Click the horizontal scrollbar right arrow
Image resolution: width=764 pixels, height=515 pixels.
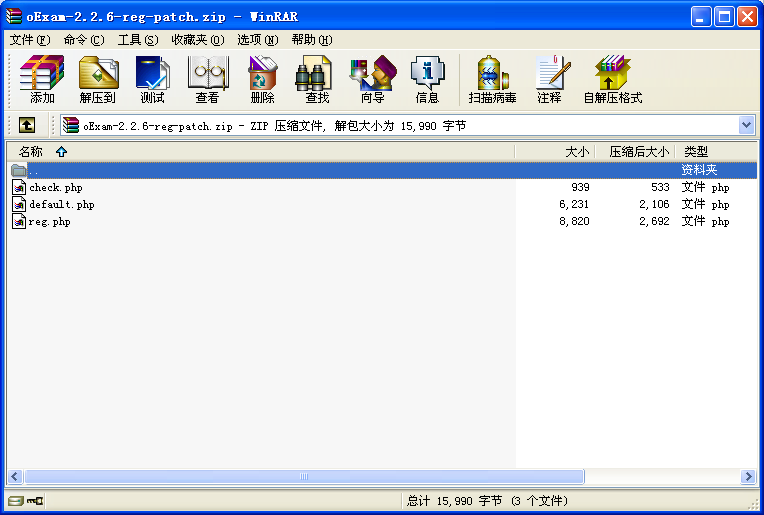(748, 476)
